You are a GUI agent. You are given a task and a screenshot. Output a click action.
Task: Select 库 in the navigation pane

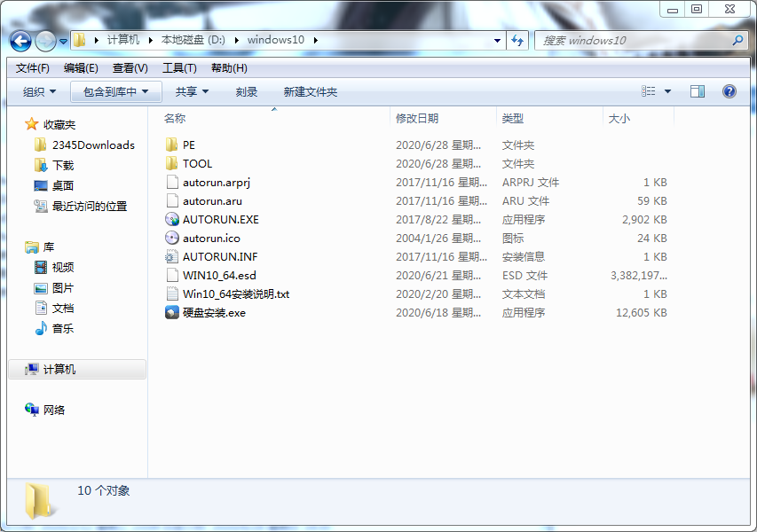pos(48,247)
